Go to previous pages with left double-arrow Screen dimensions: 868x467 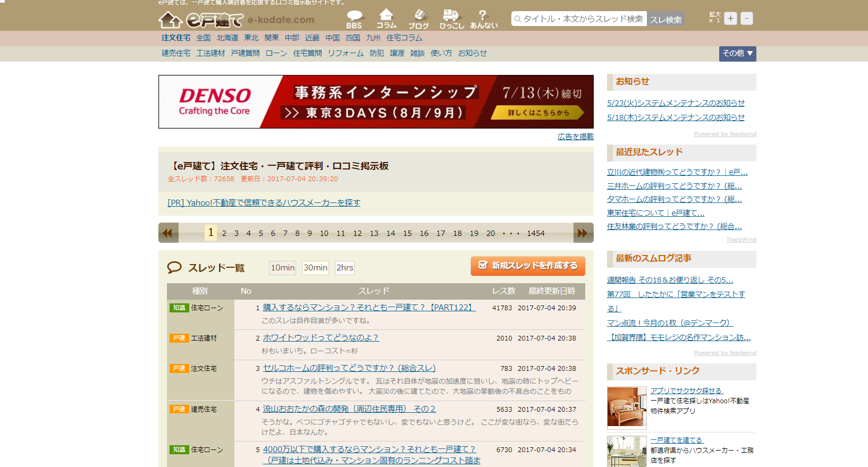pos(168,233)
